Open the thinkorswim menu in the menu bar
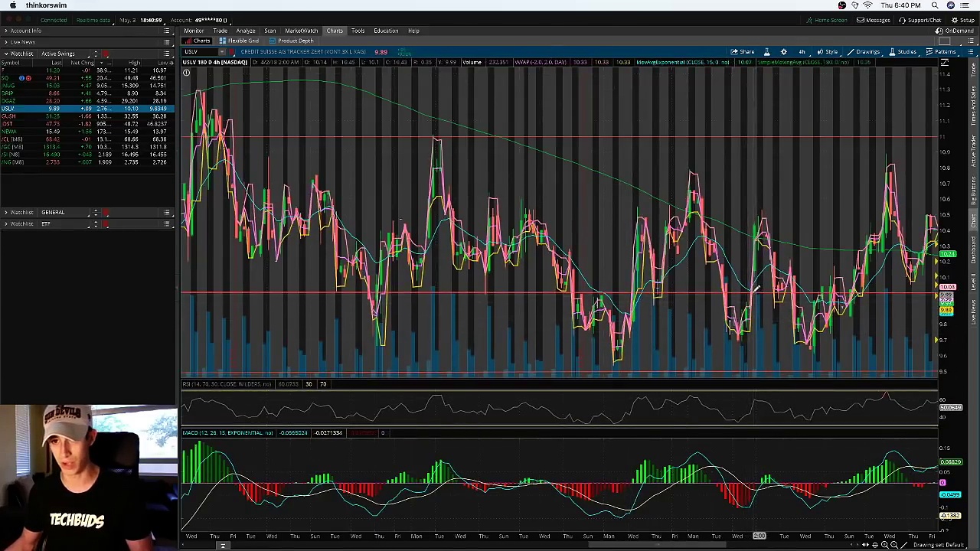 point(46,5)
